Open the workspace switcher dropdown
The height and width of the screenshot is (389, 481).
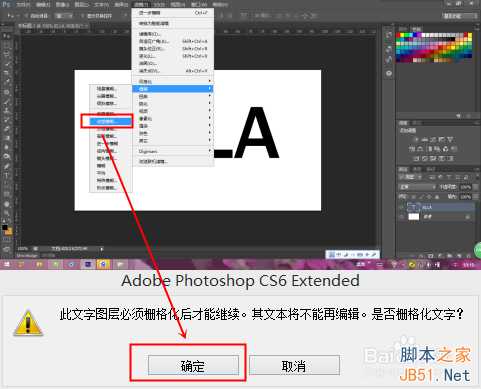[460, 16]
